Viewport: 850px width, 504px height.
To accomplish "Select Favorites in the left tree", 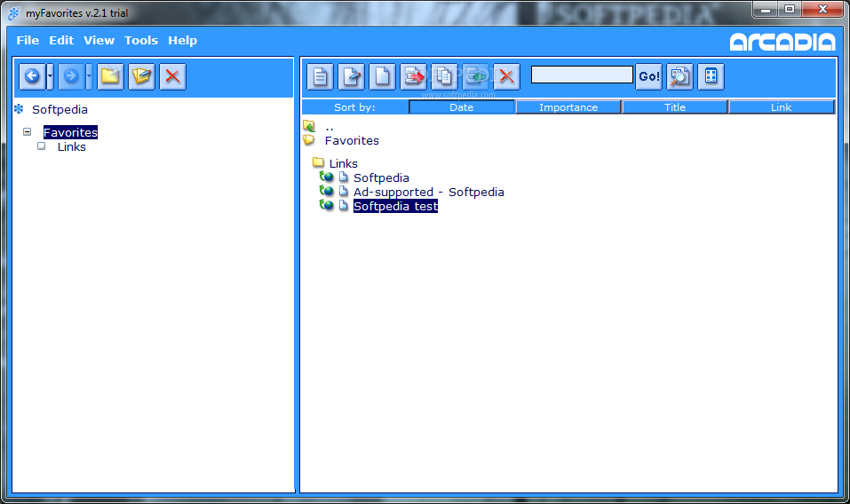I will pos(70,132).
